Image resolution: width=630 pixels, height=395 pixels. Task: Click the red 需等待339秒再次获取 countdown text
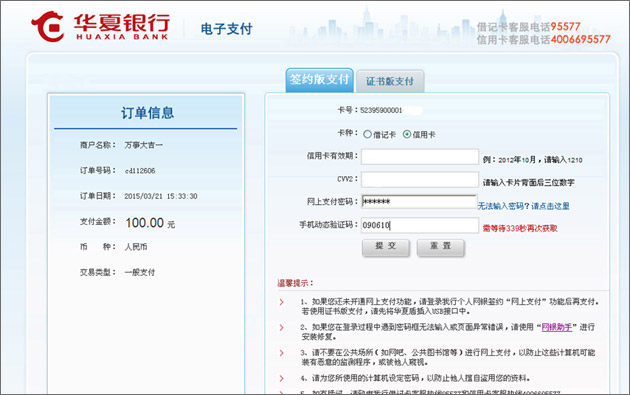pos(520,229)
